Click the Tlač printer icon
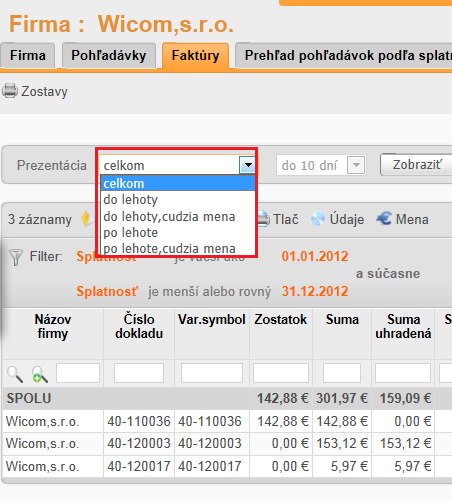 tap(264, 219)
